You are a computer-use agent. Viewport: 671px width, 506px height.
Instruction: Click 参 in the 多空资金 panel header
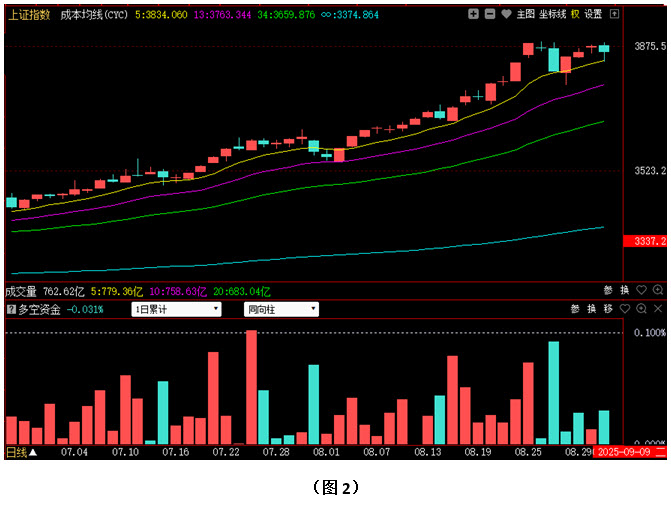click(x=575, y=309)
